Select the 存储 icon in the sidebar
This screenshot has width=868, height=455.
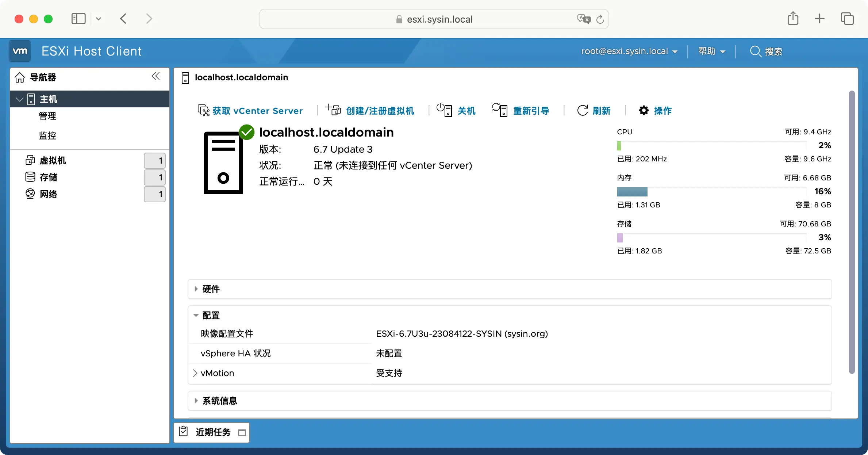click(x=31, y=177)
